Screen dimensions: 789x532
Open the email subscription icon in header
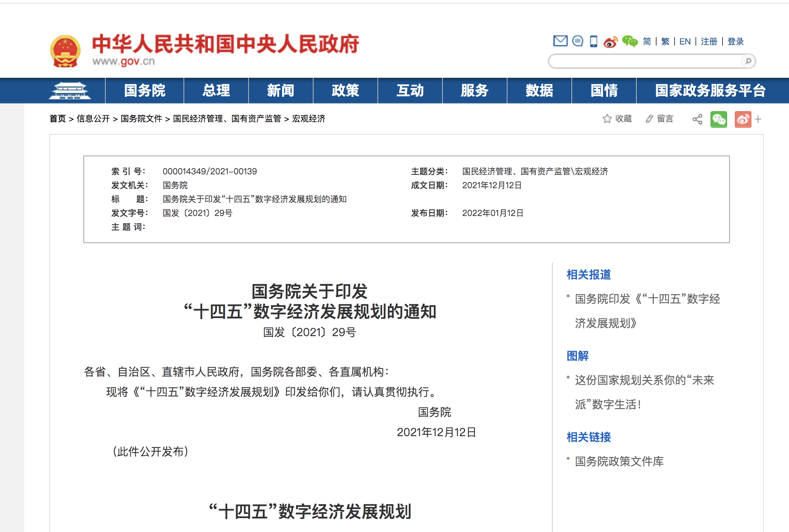560,41
